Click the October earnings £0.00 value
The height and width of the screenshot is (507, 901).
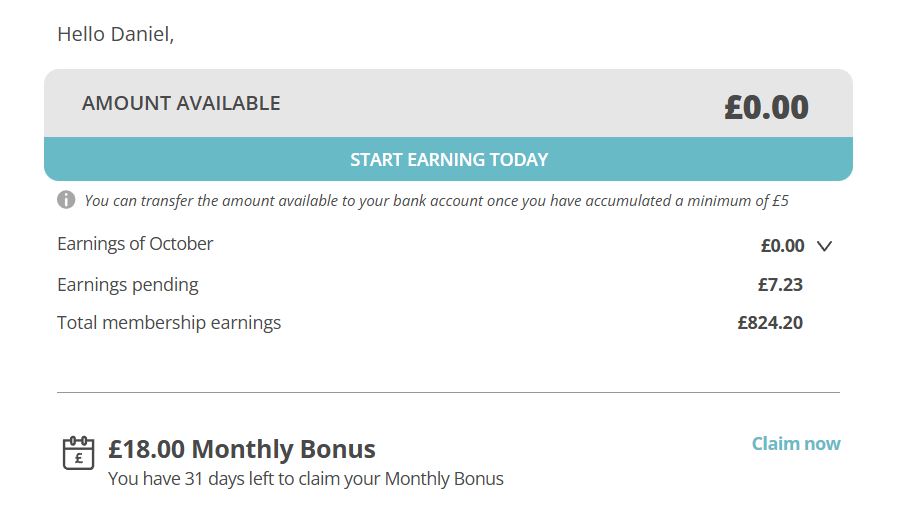pos(782,246)
